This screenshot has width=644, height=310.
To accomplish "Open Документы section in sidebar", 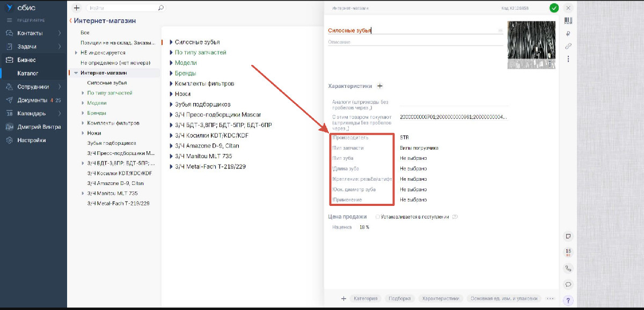I will point(33,100).
